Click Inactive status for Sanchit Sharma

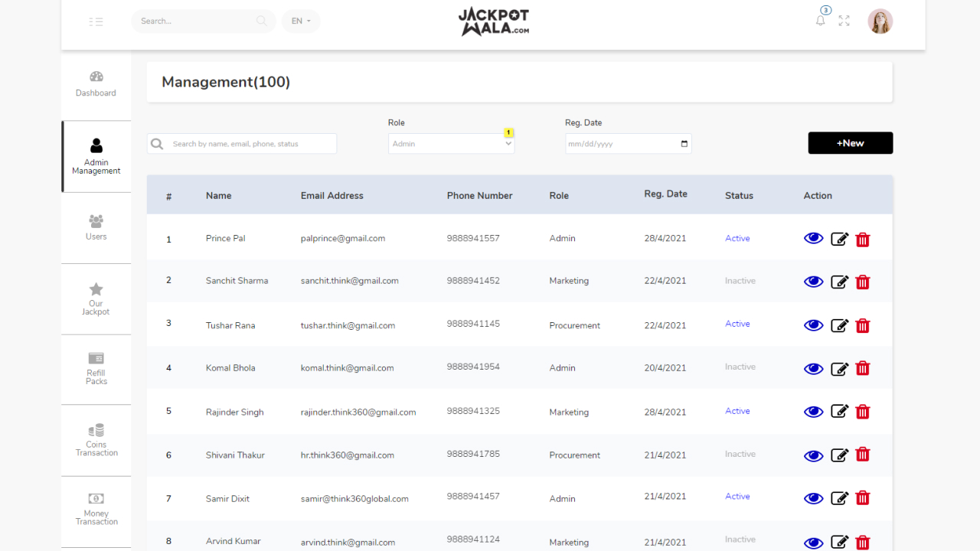[740, 281]
